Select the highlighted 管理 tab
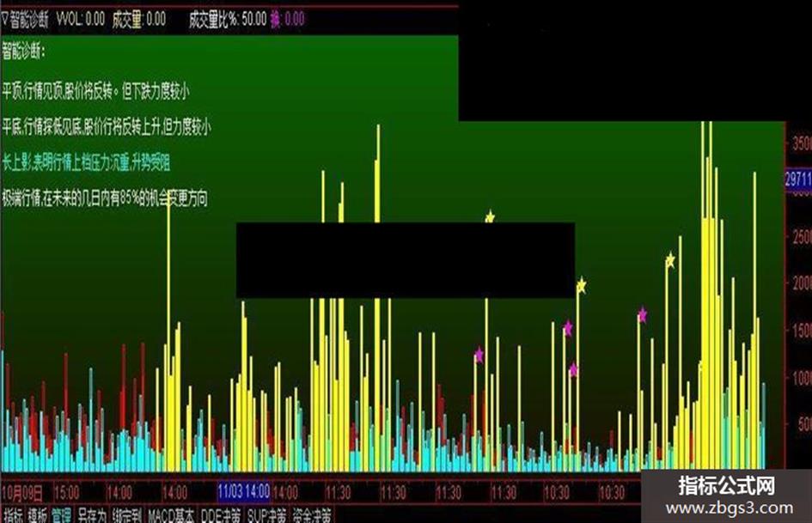The image size is (812, 523). click(x=62, y=516)
